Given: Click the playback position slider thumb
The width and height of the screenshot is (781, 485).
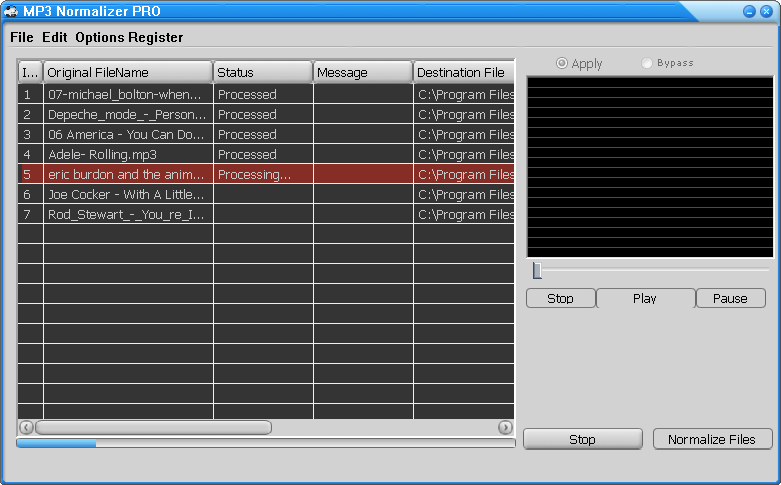Looking at the screenshot, I should pos(537,270).
